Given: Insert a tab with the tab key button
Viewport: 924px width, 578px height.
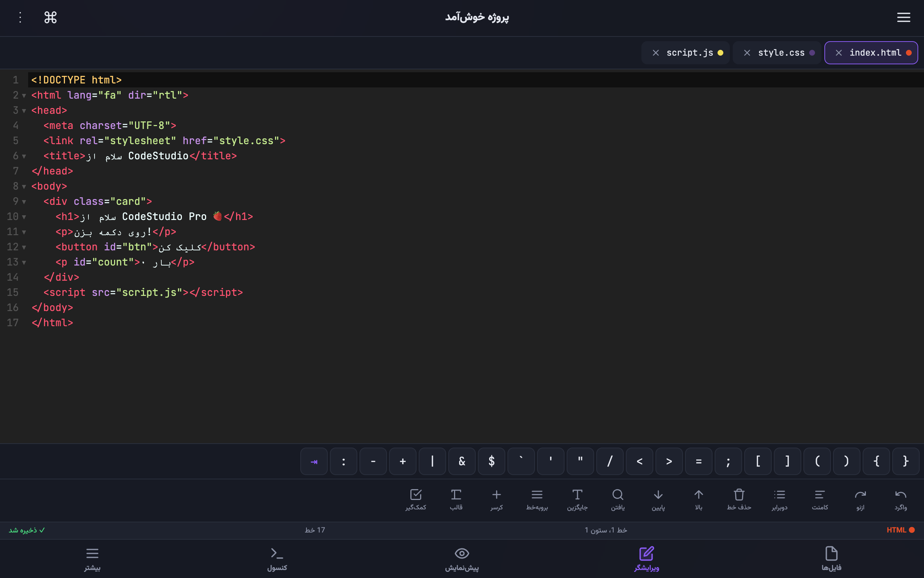Looking at the screenshot, I should click(314, 461).
